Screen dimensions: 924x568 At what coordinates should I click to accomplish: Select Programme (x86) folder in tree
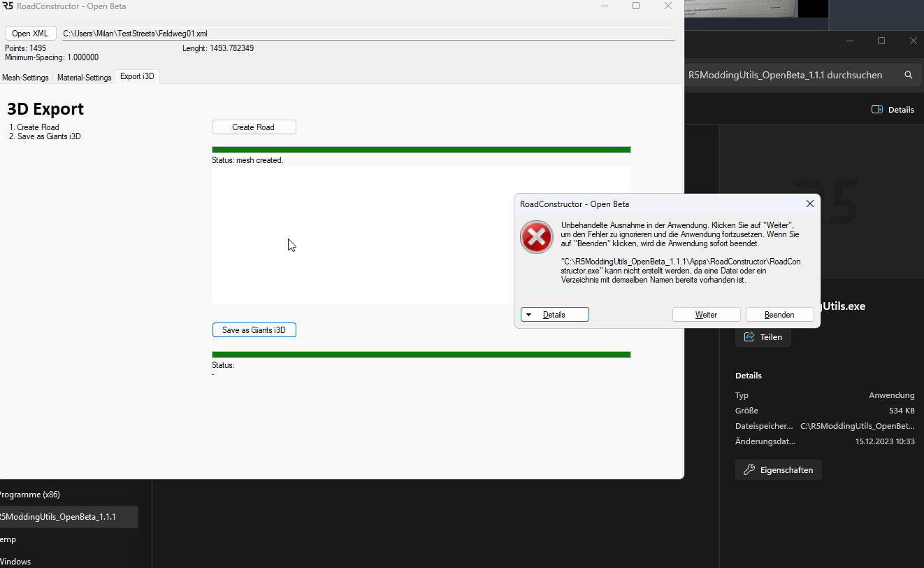tap(31, 495)
